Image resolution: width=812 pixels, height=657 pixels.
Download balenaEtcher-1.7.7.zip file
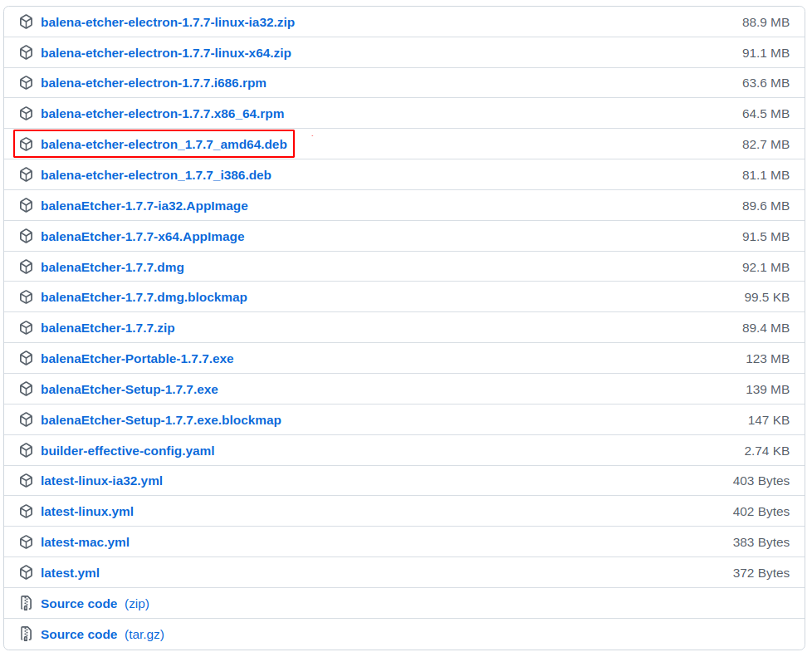pyautogui.click(x=108, y=328)
